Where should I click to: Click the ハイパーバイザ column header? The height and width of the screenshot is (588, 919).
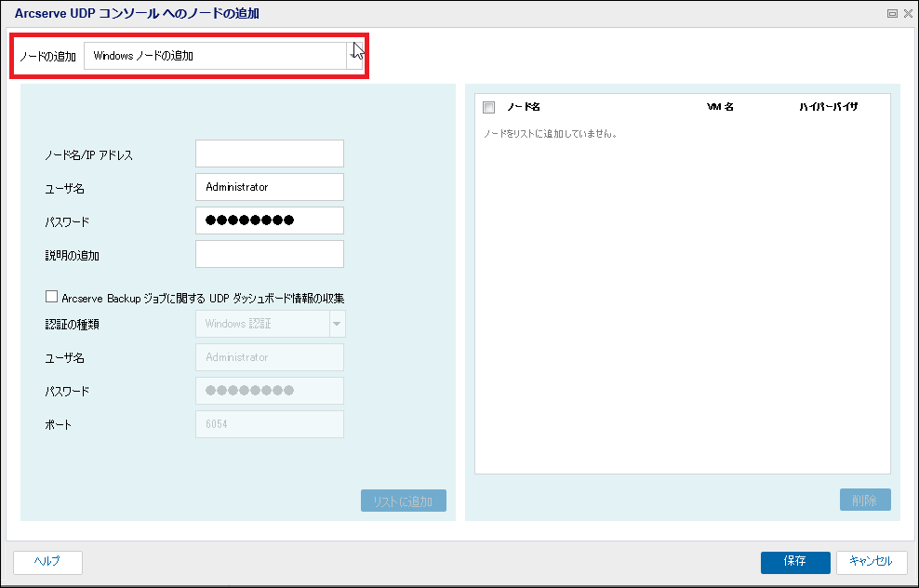pos(828,107)
